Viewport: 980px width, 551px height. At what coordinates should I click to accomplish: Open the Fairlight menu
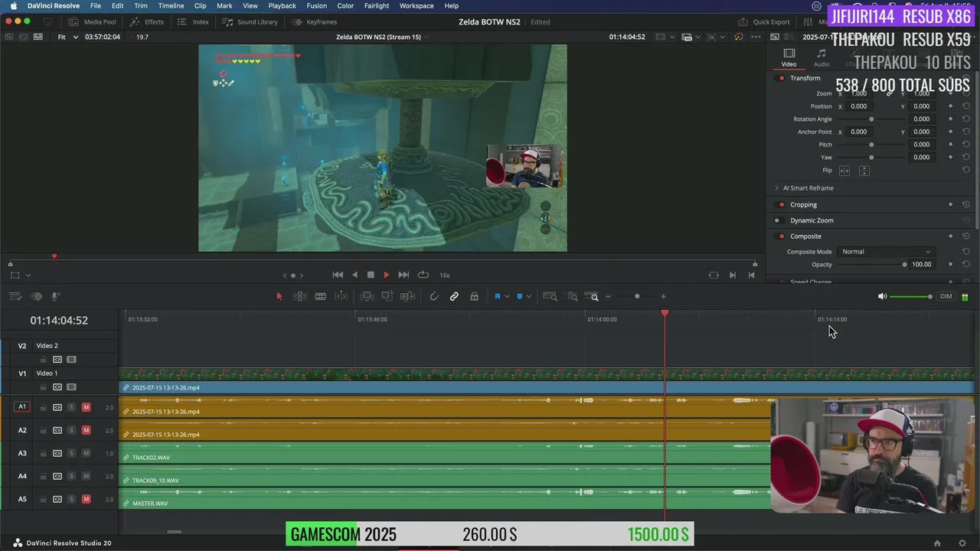tap(377, 6)
